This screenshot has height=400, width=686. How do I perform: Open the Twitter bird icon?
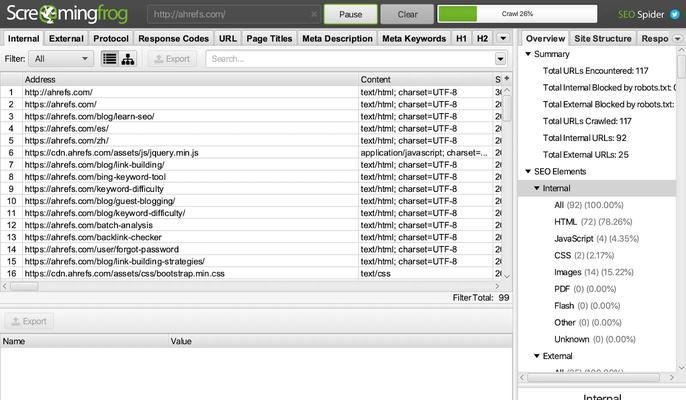(675, 14)
